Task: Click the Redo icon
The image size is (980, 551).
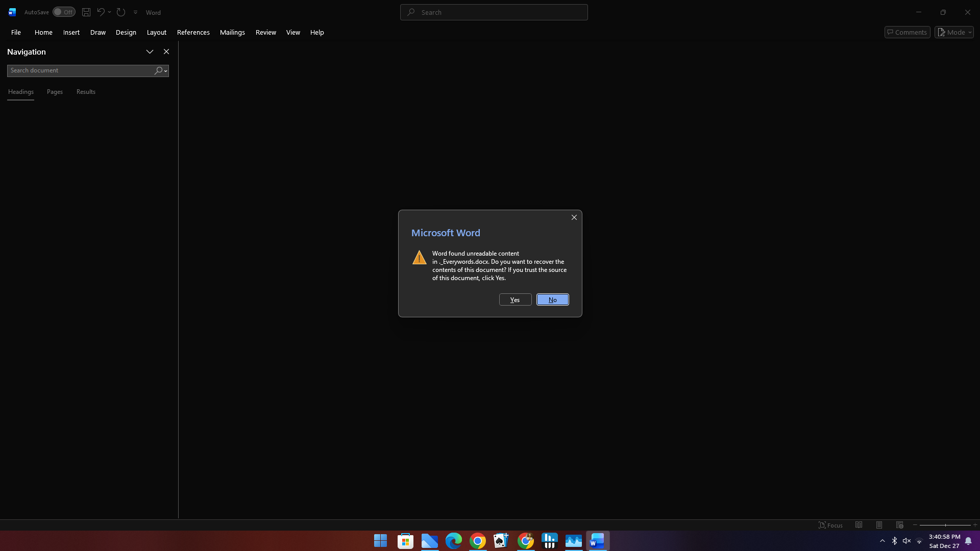Action: pos(120,12)
